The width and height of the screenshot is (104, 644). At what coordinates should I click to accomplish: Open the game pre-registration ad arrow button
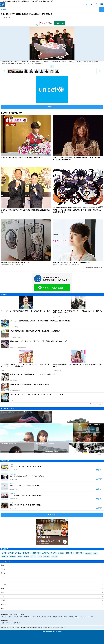(x=65, y=542)
